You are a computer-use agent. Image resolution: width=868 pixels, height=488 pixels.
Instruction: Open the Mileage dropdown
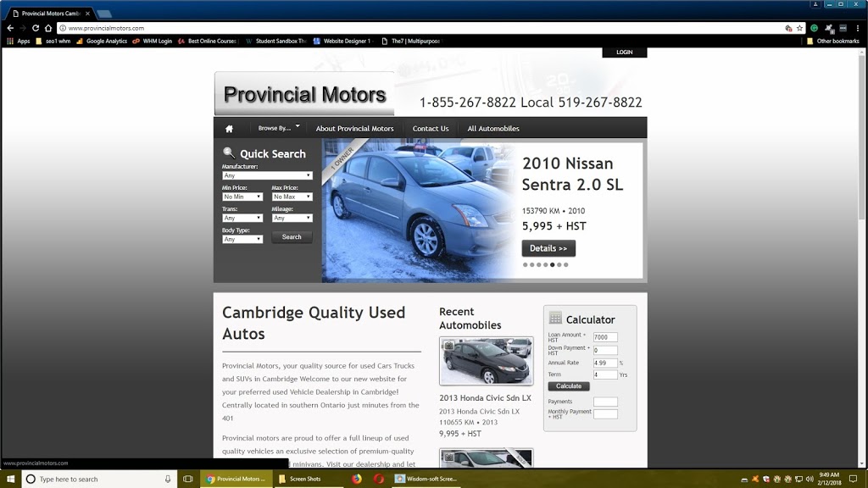292,218
